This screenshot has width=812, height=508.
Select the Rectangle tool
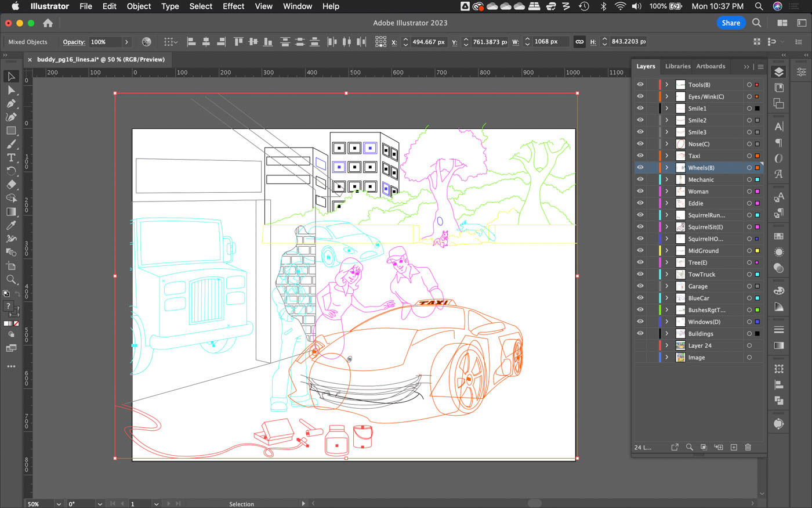click(11, 131)
